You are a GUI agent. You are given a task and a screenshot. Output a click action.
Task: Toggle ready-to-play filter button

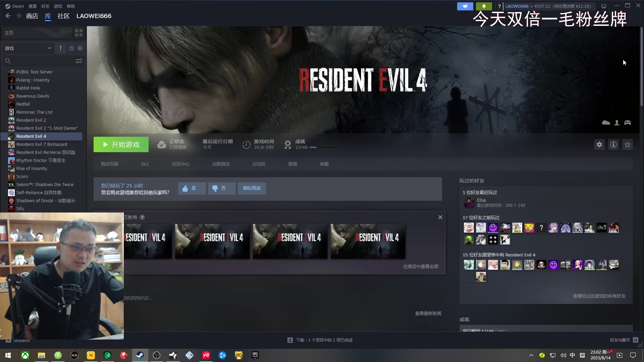[x=80, y=48]
